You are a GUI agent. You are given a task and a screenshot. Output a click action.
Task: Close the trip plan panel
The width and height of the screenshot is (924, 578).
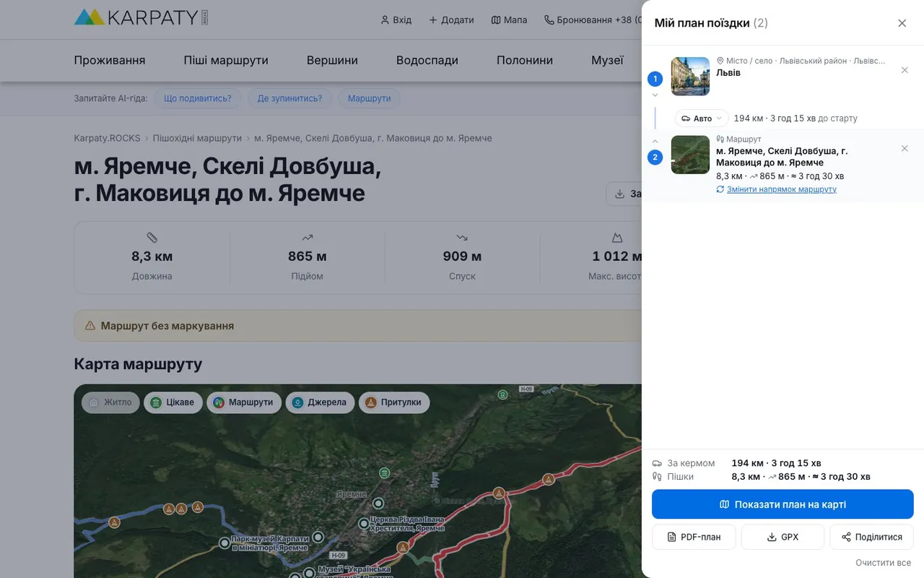click(x=902, y=23)
